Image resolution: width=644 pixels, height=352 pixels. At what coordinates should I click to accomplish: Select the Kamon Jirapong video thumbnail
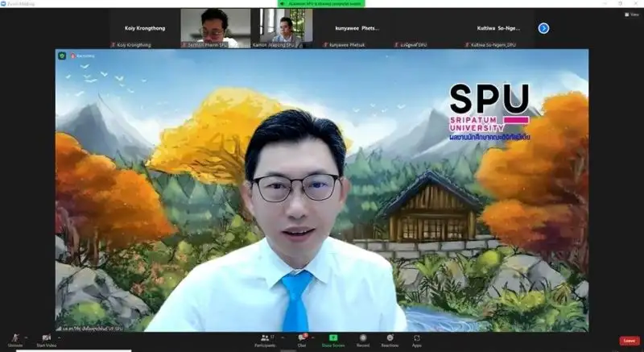click(x=285, y=28)
